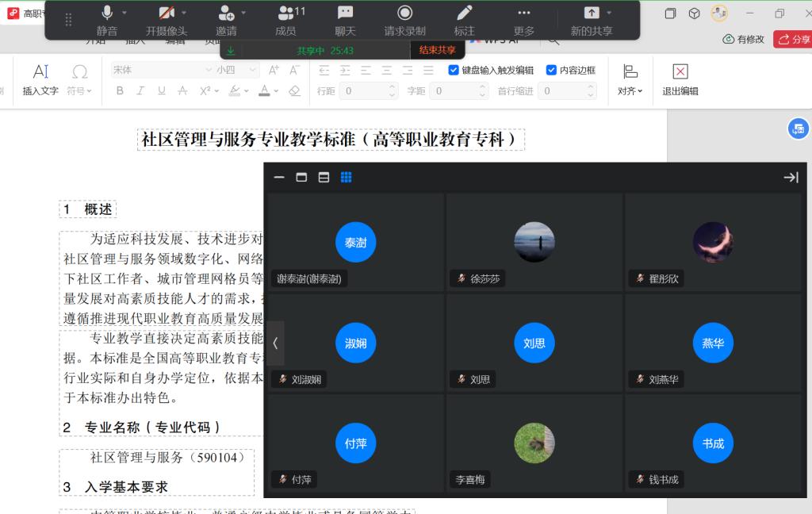This screenshot has height=514, width=812.
Task: Expand the new share options arrow
Action: pyautogui.click(x=609, y=13)
